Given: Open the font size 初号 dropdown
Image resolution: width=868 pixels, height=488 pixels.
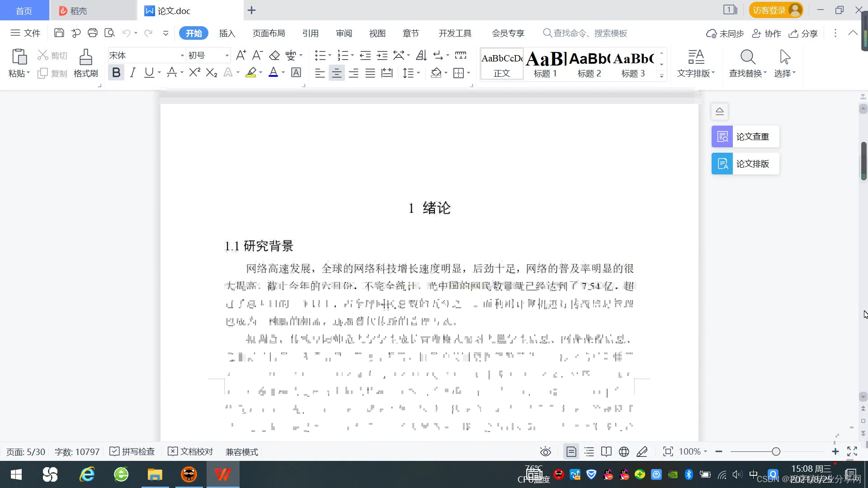Looking at the screenshot, I should tap(226, 56).
